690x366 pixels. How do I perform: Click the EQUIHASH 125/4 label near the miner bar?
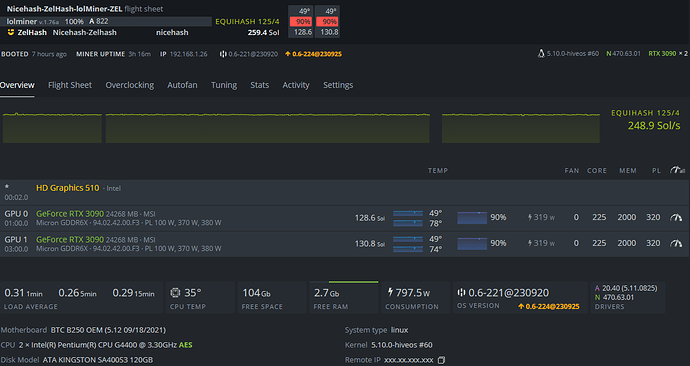247,22
